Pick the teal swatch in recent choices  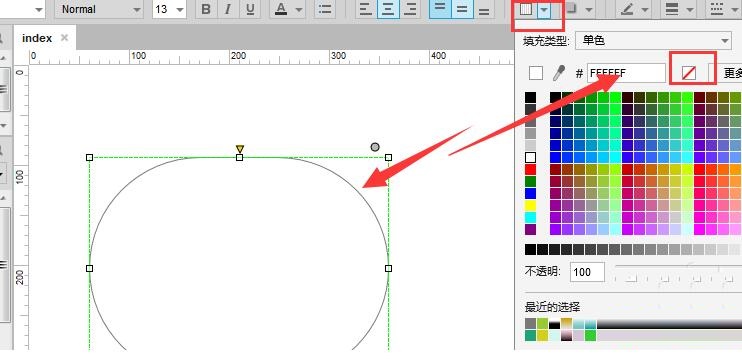(530, 335)
